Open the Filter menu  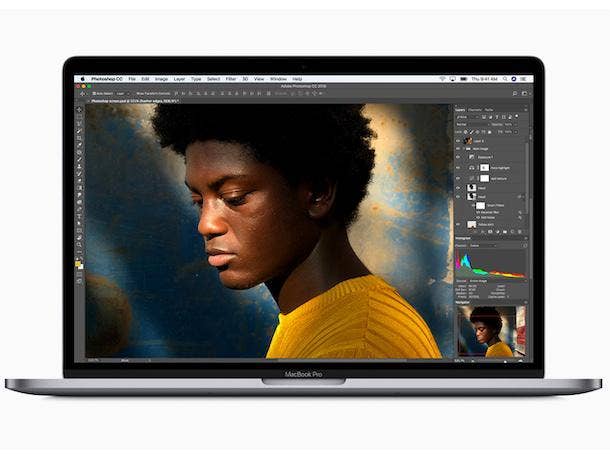click(x=231, y=79)
